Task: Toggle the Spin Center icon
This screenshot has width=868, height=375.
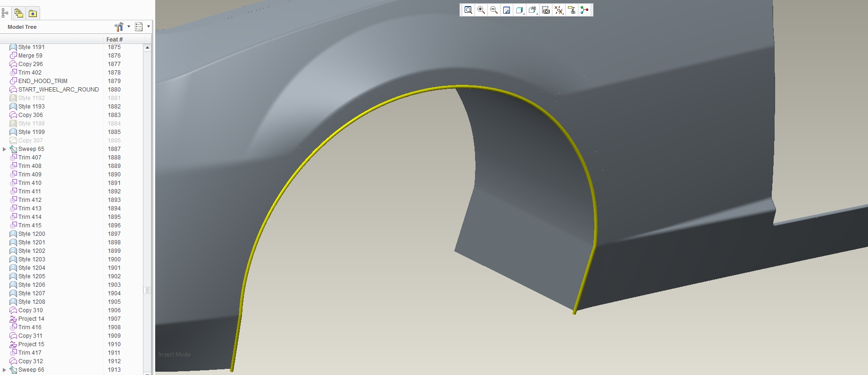Action: (x=584, y=10)
